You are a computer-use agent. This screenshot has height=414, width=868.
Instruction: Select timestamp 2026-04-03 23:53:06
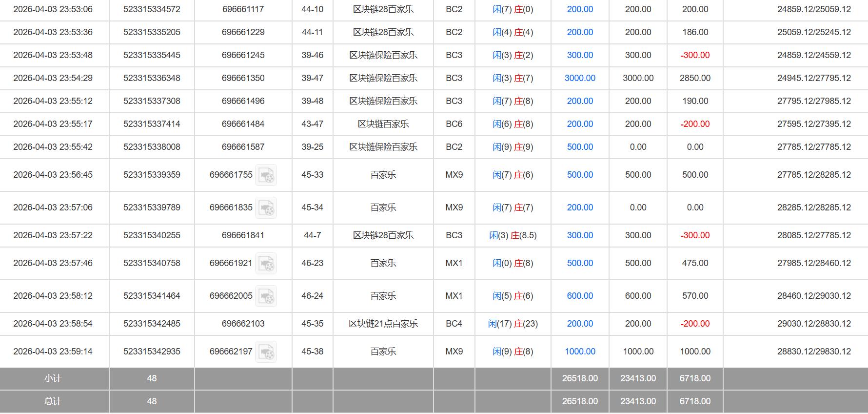(x=53, y=9)
